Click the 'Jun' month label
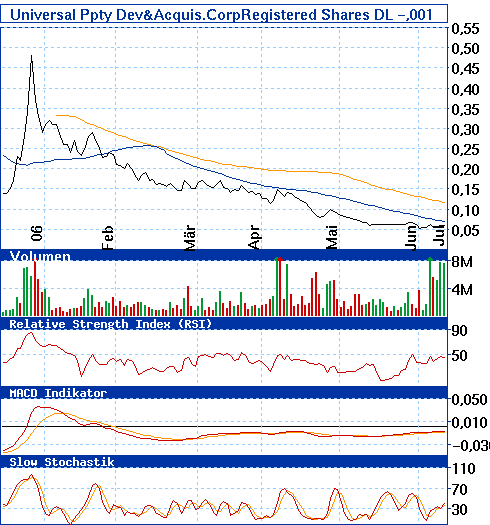 pos(411,238)
